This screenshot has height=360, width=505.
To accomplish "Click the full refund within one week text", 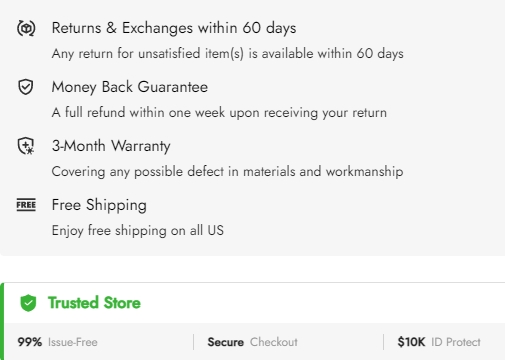I will point(219,113).
